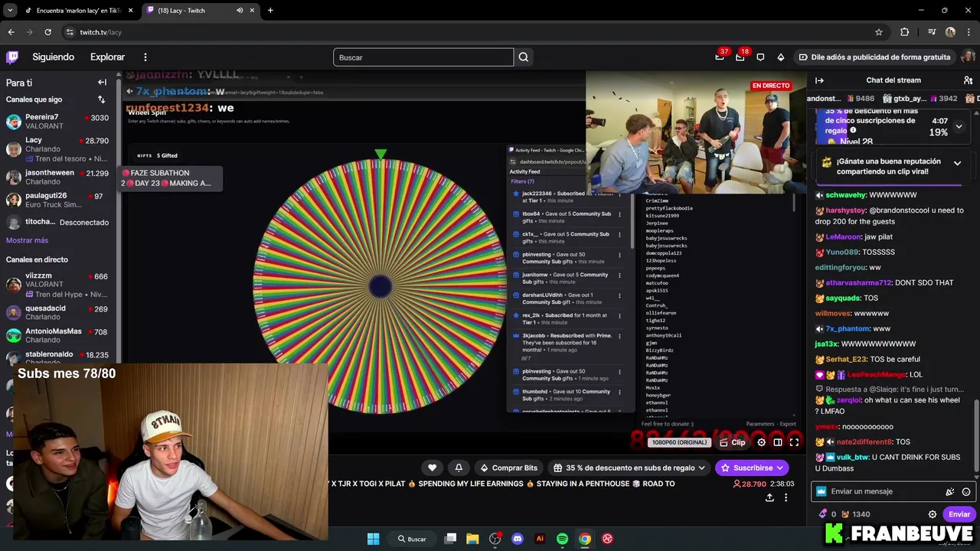Open Adobe Illustrator from the taskbar
This screenshot has height=551, width=980.
pos(540,539)
